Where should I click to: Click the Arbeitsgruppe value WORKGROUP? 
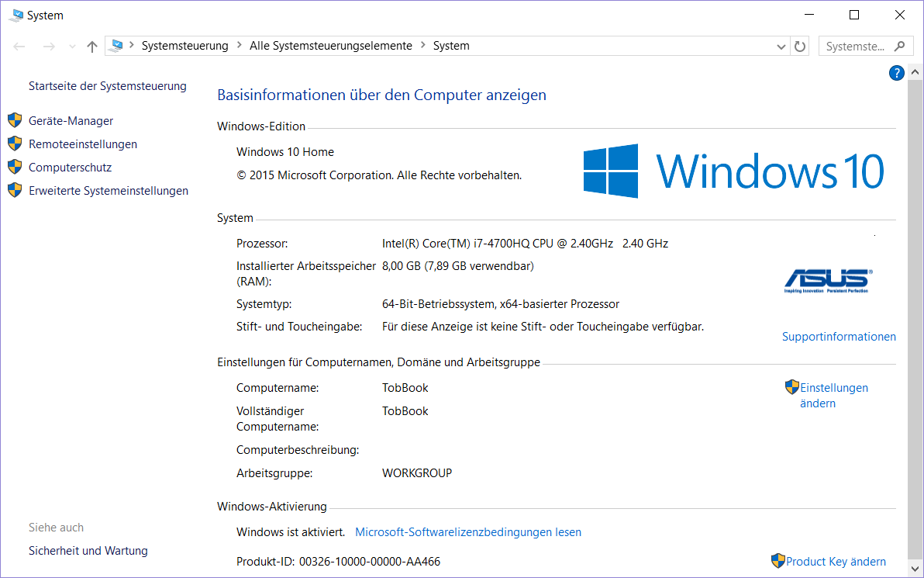pyautogui.click(x=416, y=473)
